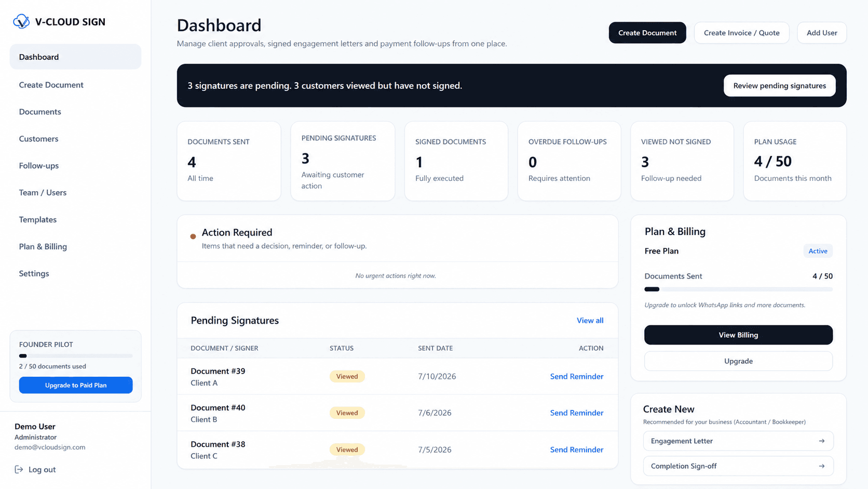
Task: Click the Upgrade button in Plan & Billing
Action: [x=738, y=361]
